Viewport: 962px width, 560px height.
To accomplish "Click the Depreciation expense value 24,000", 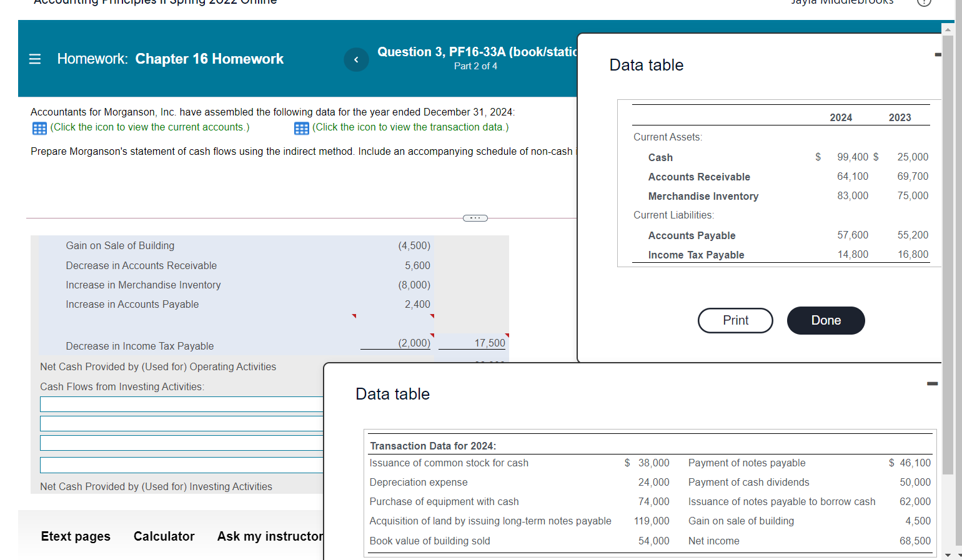I will coord(653,483).
